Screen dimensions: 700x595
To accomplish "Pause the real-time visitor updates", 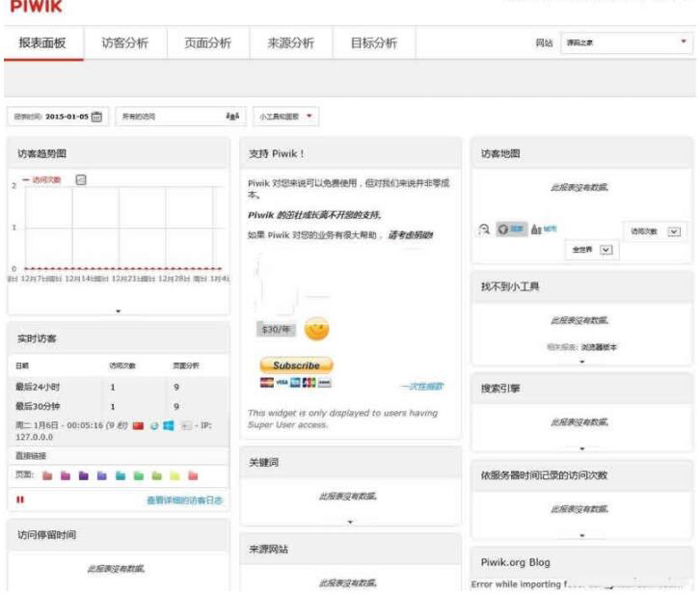I will click(x=20, y=500).
